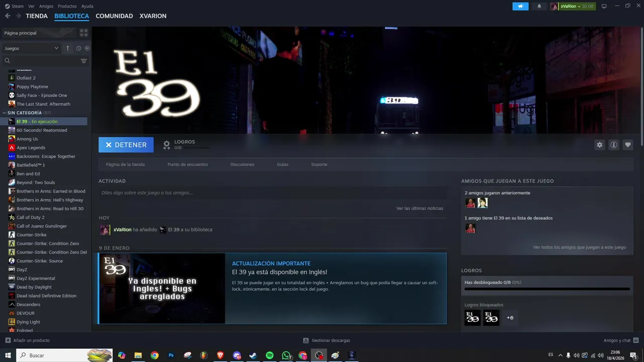Toggle sort by recent activity clock icon
Viewport: 644px width, 362px height.
click(x=78, y=48)
